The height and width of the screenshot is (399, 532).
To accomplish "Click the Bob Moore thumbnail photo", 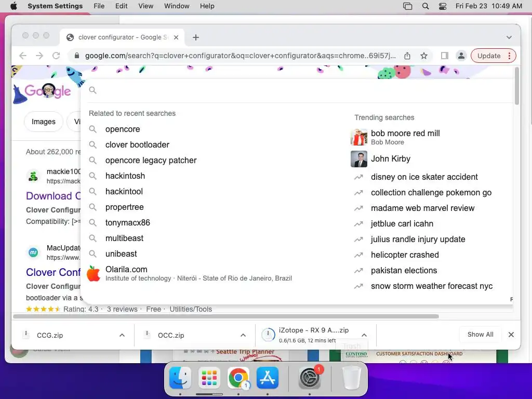I will [x=359, y=137].
